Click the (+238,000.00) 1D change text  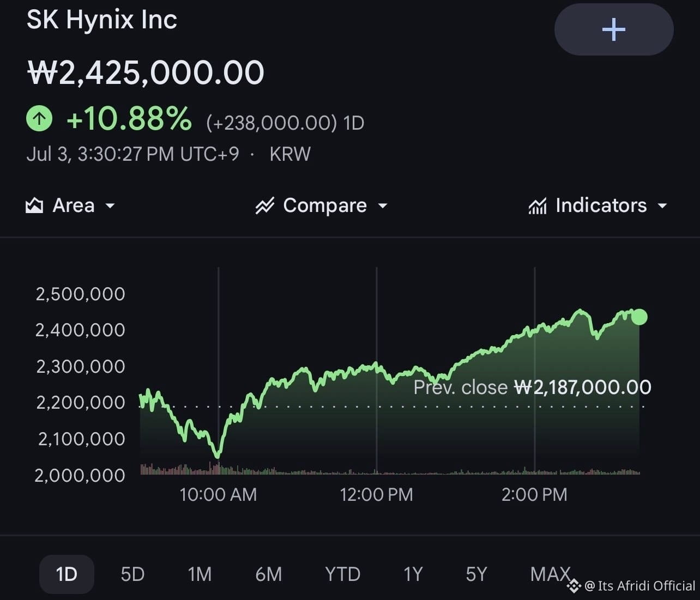pos(285,123)
